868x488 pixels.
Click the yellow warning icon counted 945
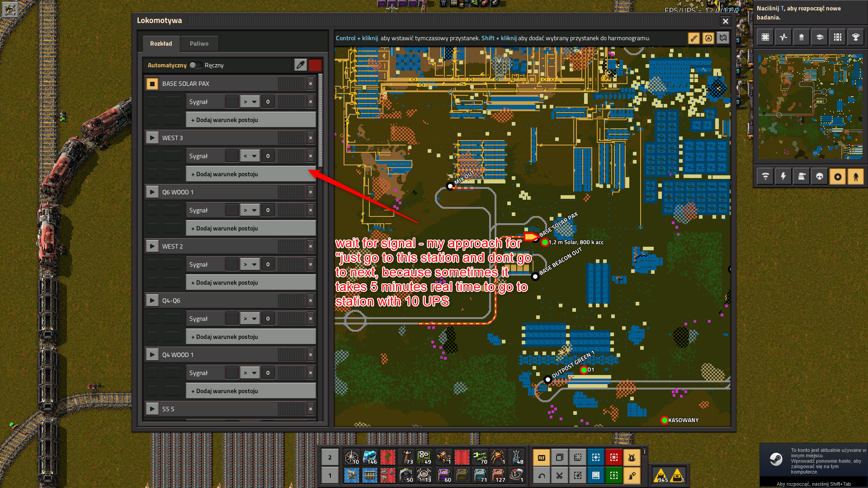(x=661, y=475)
